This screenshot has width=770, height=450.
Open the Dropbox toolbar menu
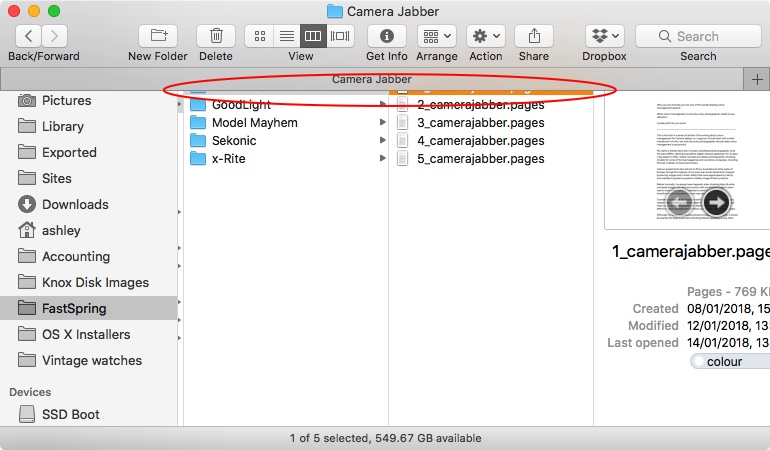coord(605,36)
